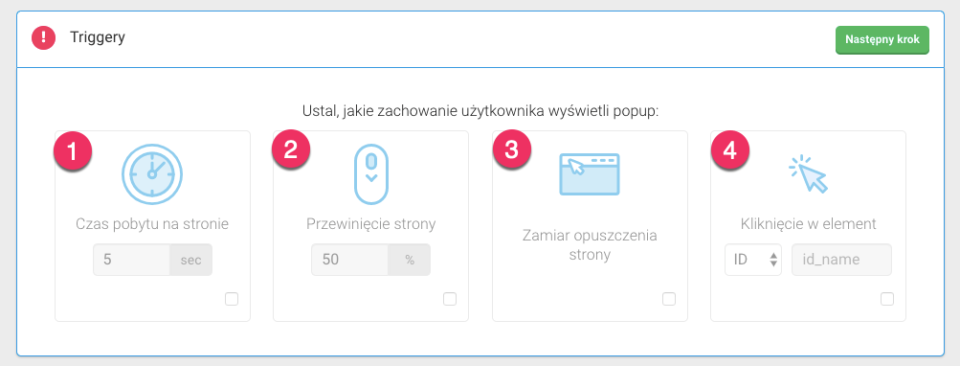Enable the Czas pobytu na stronie checkbox

[231, 299]
